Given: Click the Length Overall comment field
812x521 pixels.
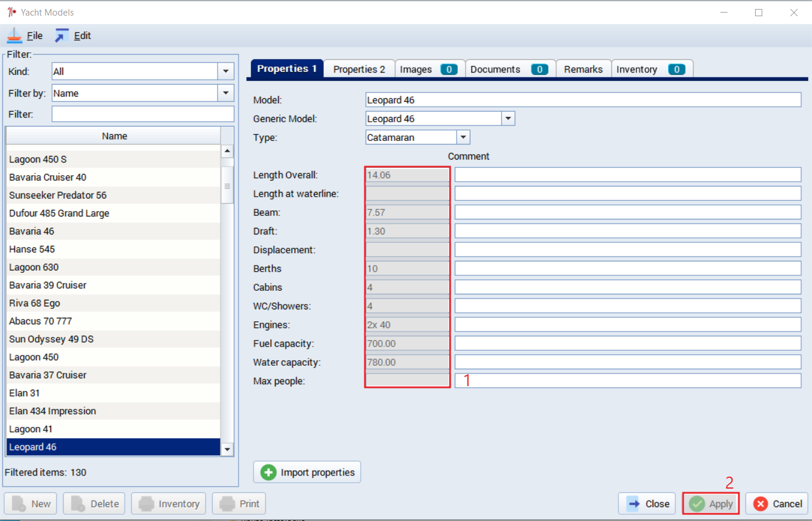Looking at the screenshot, I should point(628,174).
